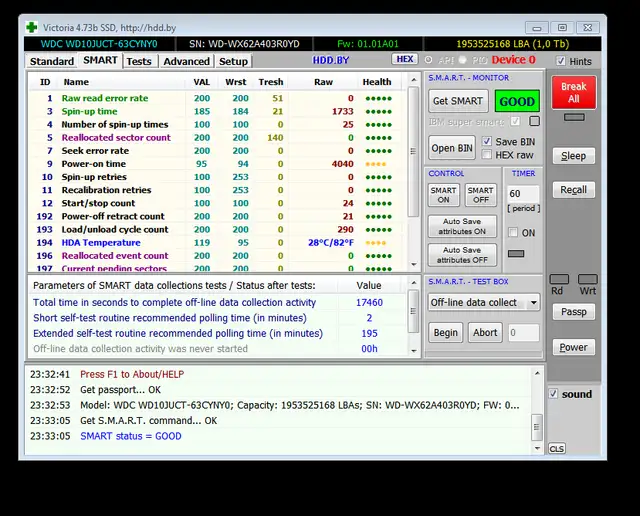Click Extended self-test polling time row
The height and width of the screenshot is (516, 640).
[219, 333]
